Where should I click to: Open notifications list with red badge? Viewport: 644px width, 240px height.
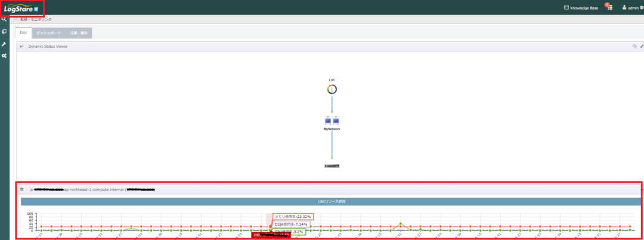point(609,8)
